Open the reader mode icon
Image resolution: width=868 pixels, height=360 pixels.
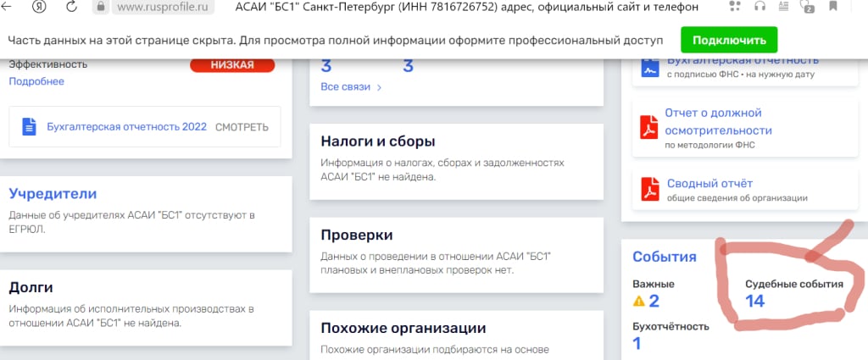[784, 7]
